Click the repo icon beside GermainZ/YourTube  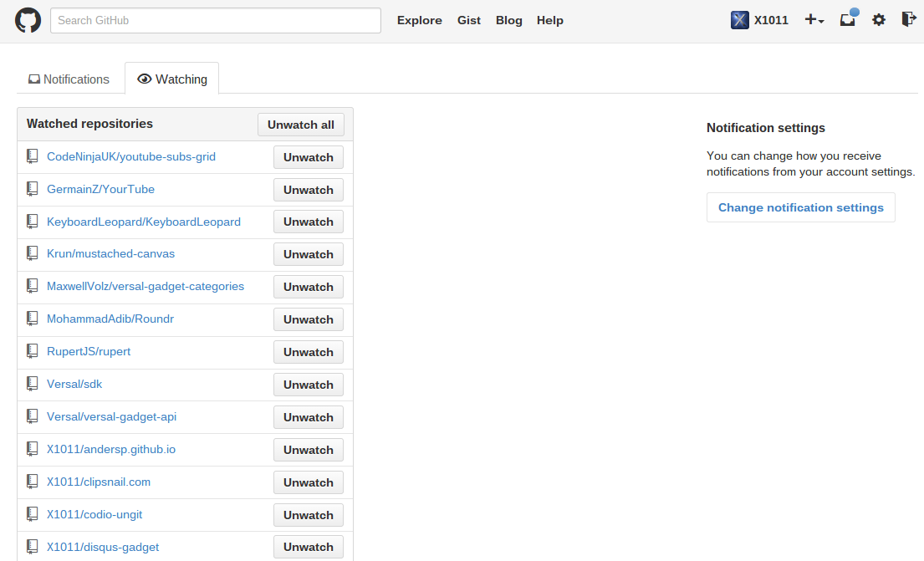33,189
